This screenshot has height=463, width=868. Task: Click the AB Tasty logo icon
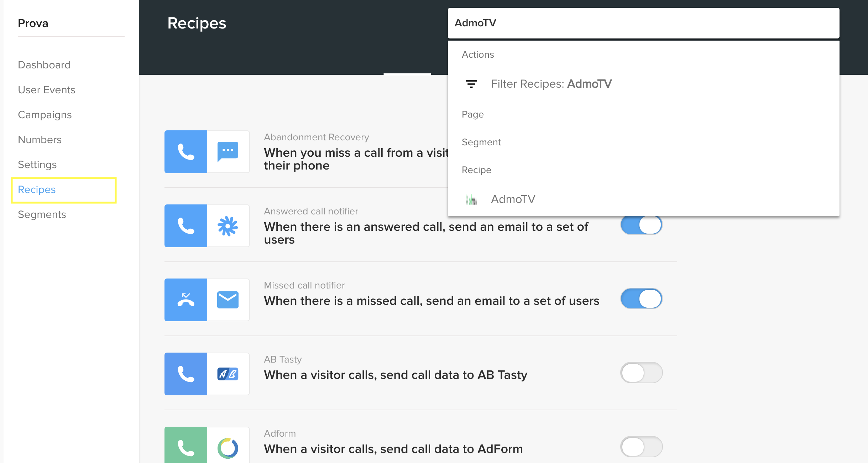(228, 374)
